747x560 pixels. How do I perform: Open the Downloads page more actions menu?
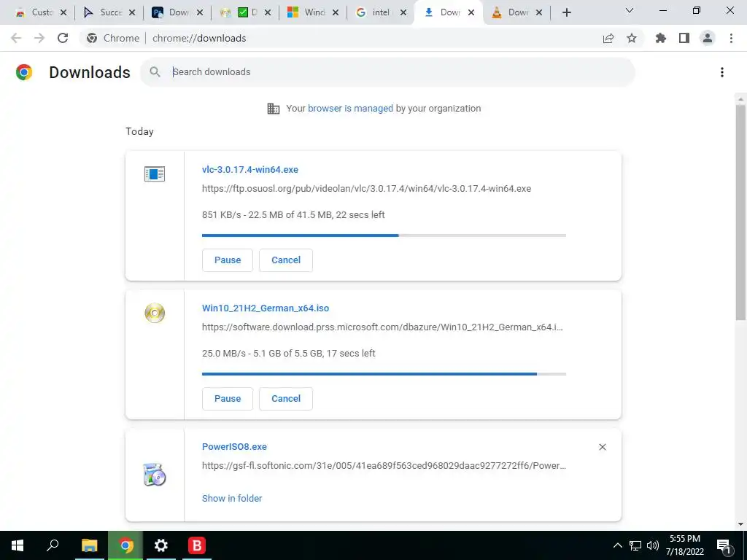[x=722, y=72]
